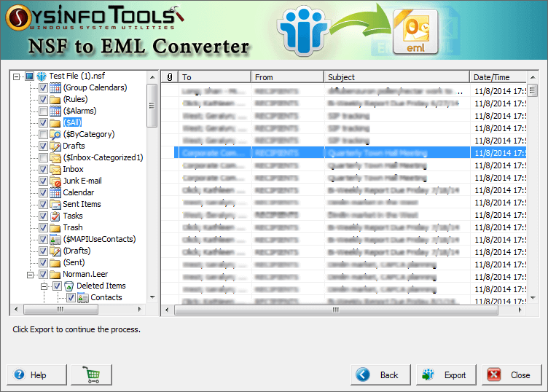Viewport: 548px width, 392px height.
Task: Uncheck the Deleted Items checkbox
Action: pos(57,286)
